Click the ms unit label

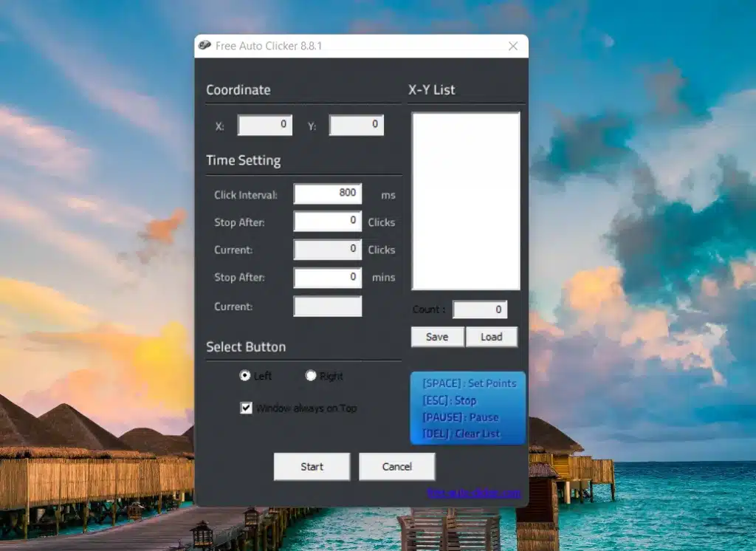pyautogui.click(x=388, y=196)
